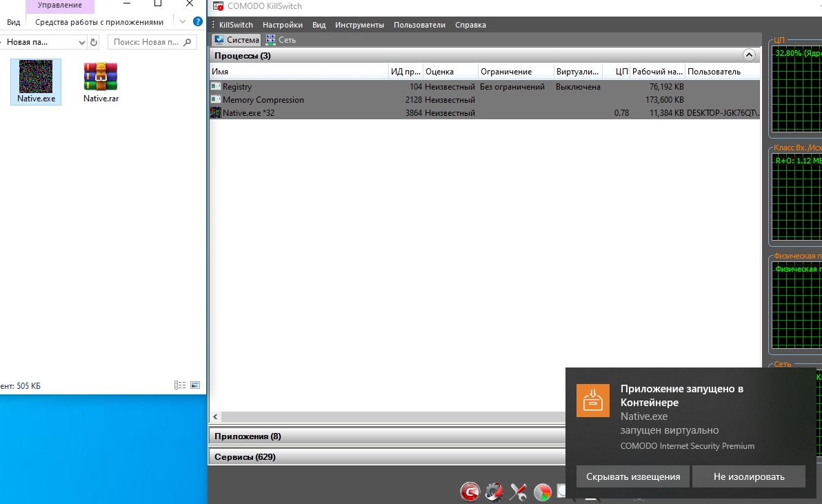Open Средства работы с приложениями tab
This screenshot has width=822, height=504.
[x=99, y=22]
